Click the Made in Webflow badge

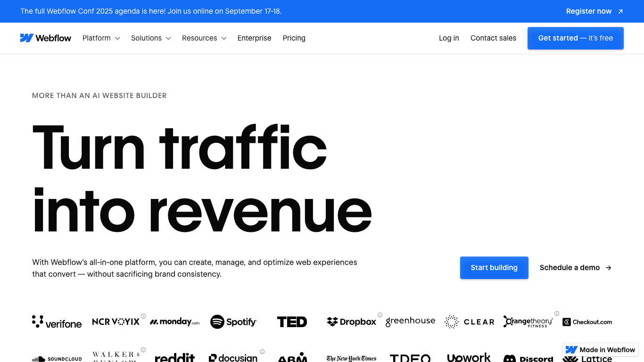coord(600,350)
